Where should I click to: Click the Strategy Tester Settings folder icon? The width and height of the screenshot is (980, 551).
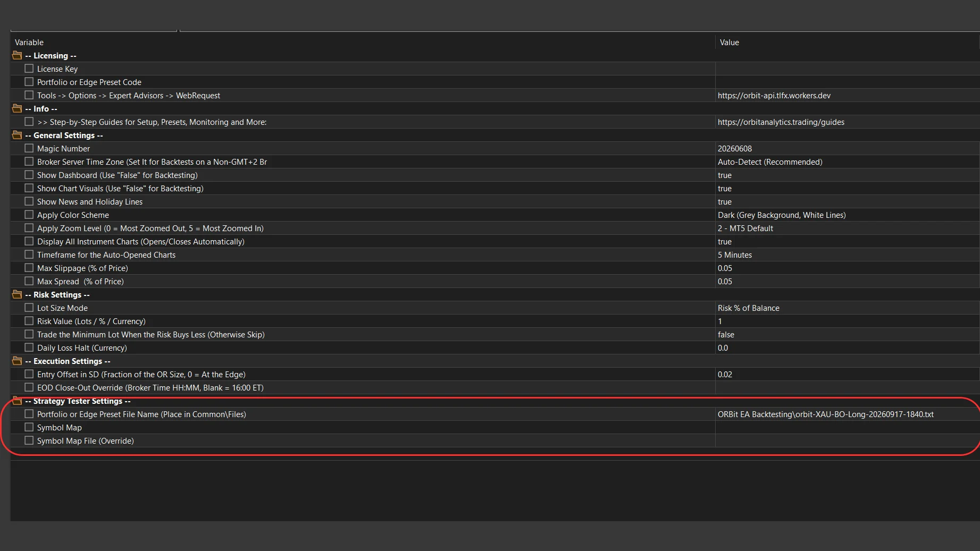pos(17,401)
